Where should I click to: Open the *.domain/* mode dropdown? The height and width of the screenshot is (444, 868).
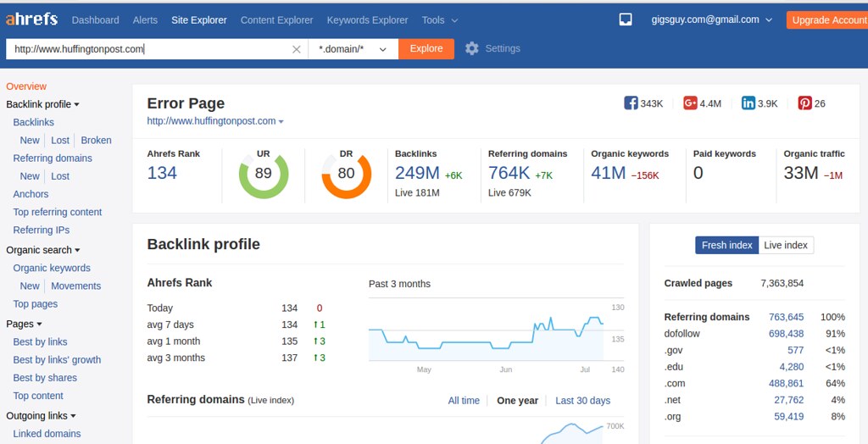tap(353, 49)
